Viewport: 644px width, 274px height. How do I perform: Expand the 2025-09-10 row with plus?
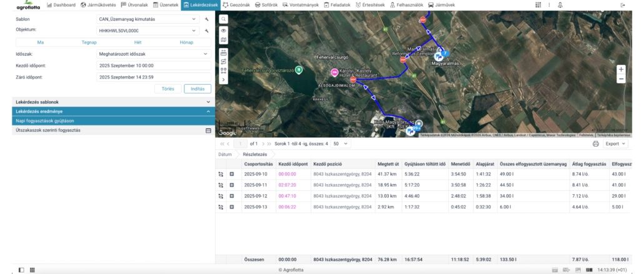tap(232, 174)
